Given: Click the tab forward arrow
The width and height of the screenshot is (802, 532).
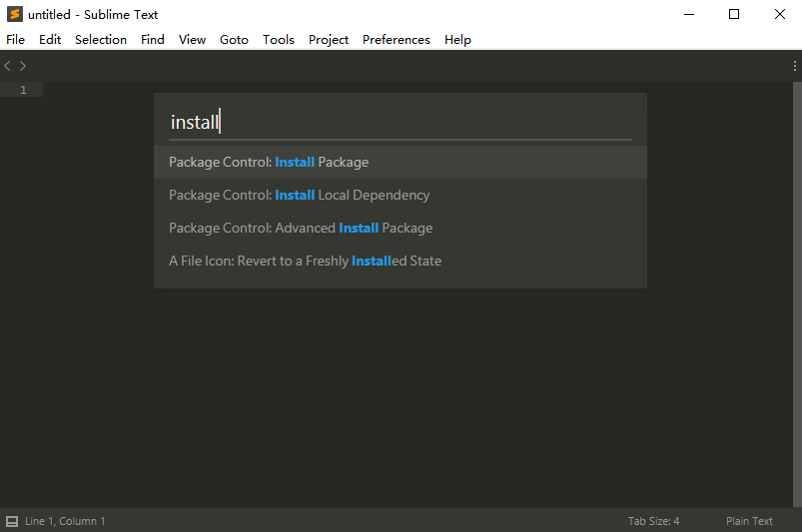Looking at the screenshot, I should [x=23, y=66].
